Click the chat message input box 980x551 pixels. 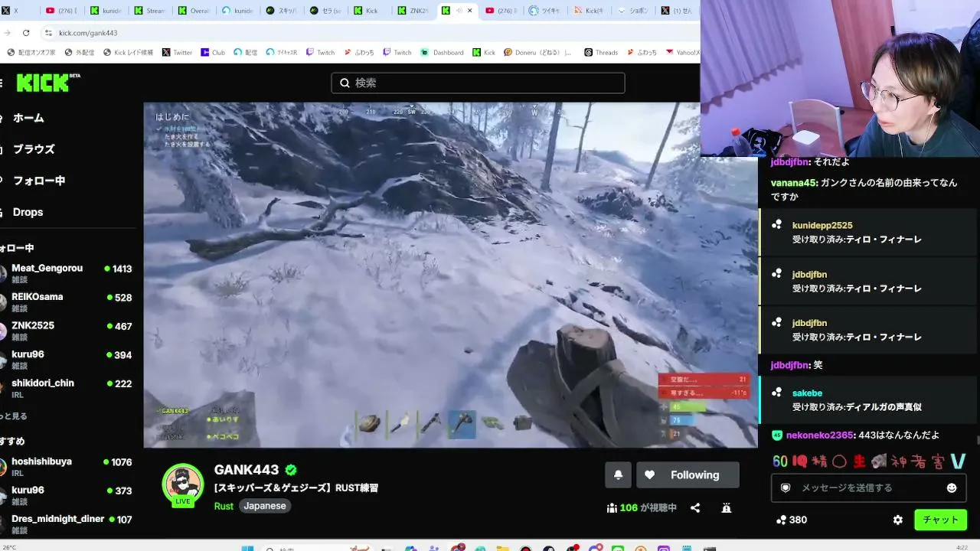tap(868, 487)
